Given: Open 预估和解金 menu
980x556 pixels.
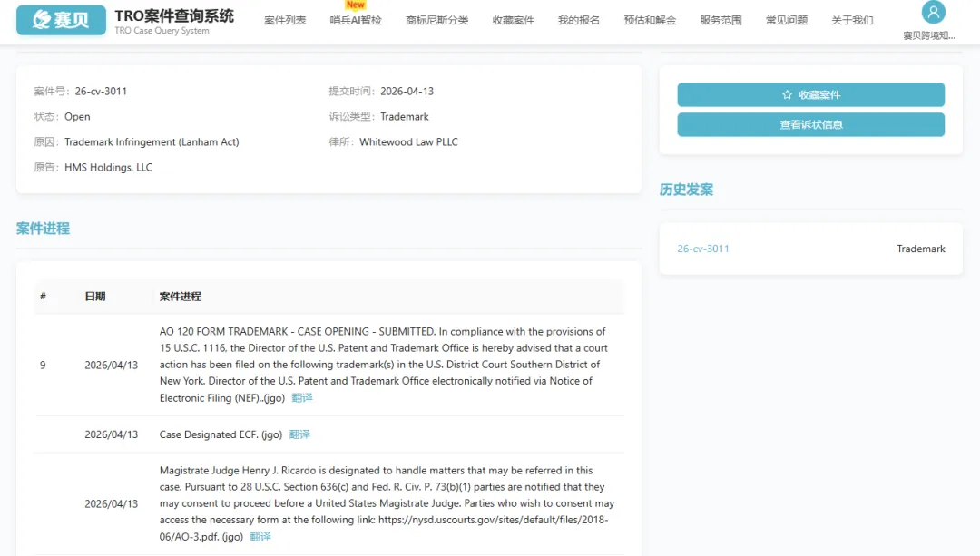Looking at the screenshot, I should point(650,20).
